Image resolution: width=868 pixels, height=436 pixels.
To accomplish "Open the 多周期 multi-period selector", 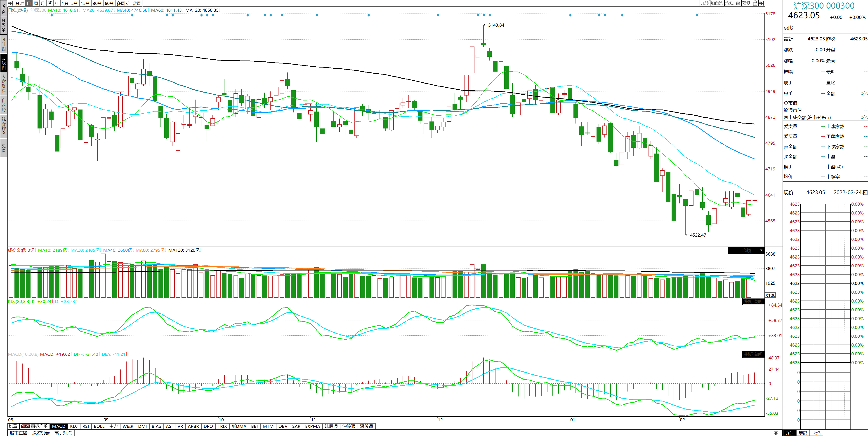I will (x=123, y=3).
